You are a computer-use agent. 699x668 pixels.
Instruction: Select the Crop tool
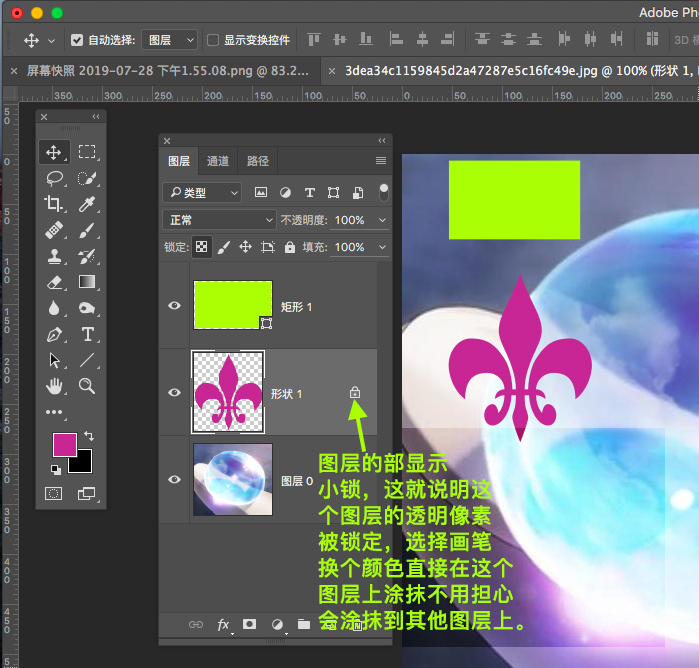(53, 204)
